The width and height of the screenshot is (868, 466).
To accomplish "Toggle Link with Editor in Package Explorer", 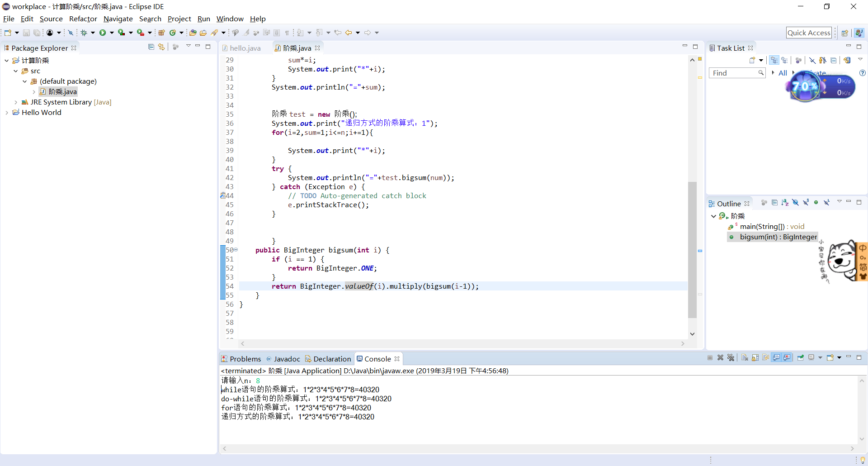I will coord(161,47).
